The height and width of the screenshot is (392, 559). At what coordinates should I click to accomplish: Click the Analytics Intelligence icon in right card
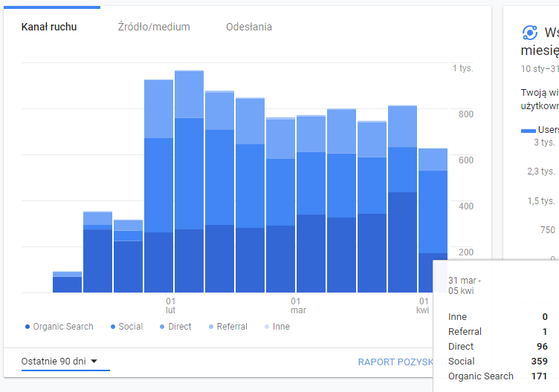click(530, 32)
